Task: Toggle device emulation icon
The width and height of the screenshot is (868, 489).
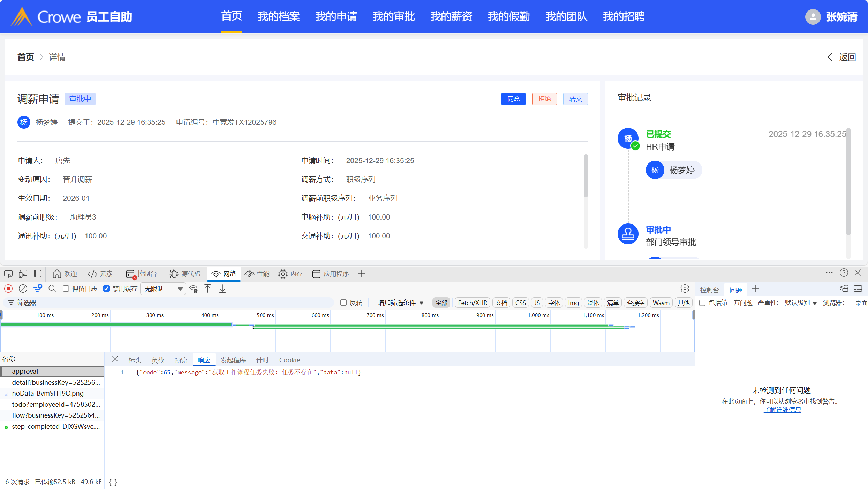Action: pyautogui.click(x=23, y=274)
